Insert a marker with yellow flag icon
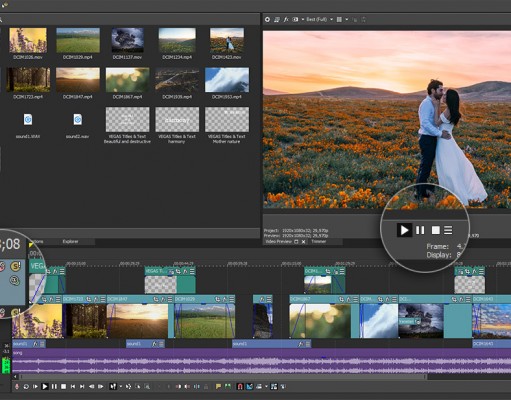 [x=218, y=386]
